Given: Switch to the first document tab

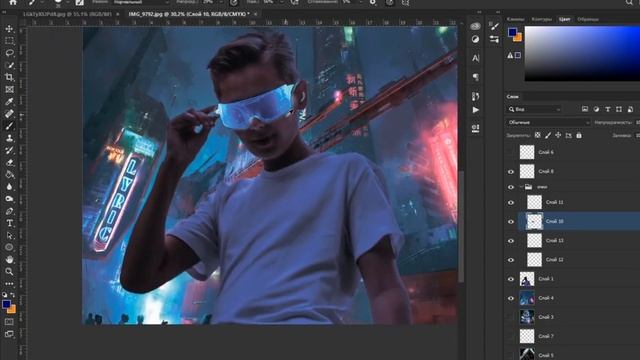Looking at the screenshot, I should pos(67,14).
